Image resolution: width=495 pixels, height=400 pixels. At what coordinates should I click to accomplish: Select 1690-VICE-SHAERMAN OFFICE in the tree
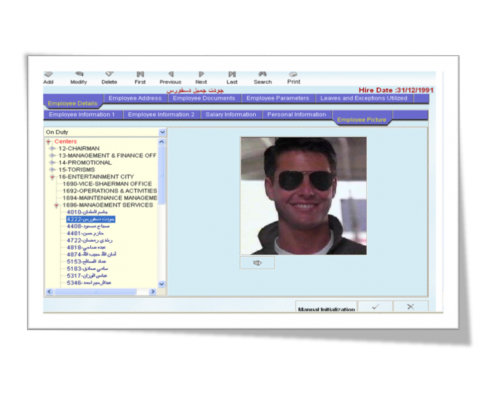pos(107,184)
